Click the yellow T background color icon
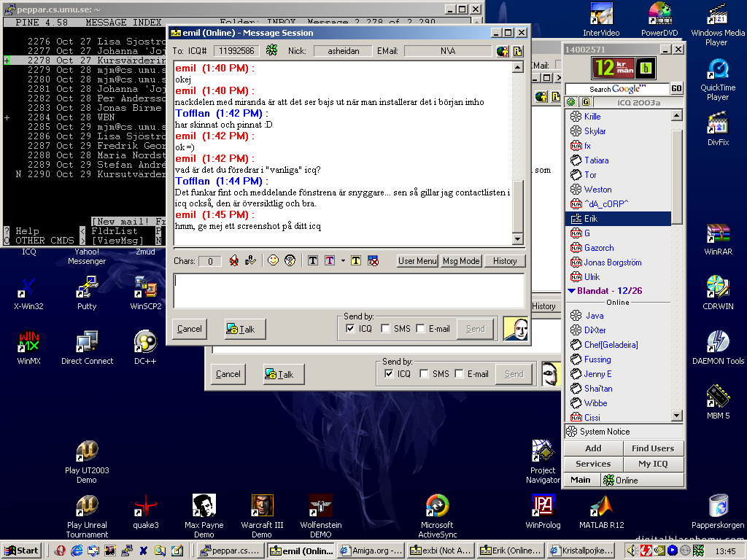Screen dimensions: 747x560 356,260
